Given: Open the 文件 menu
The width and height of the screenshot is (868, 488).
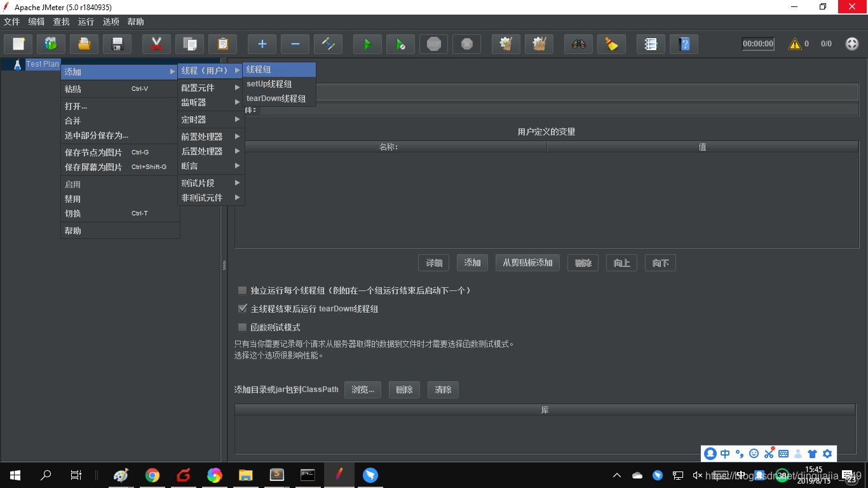Looking at the screenshot, I should tap(11, 22).
